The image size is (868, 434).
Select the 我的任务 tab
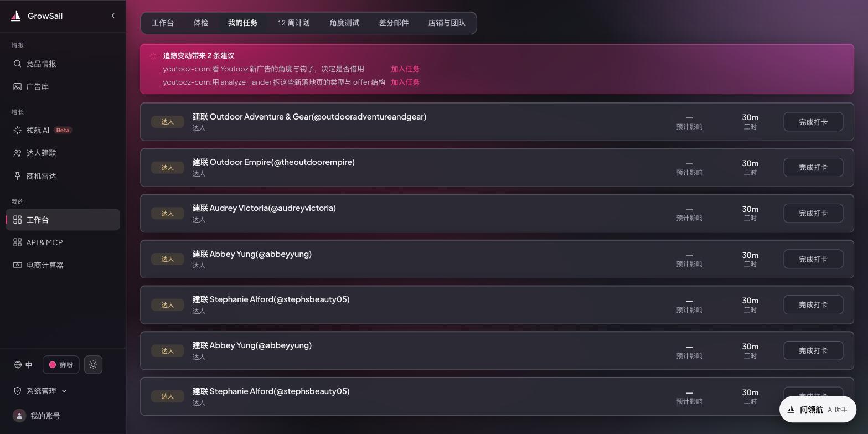click(243, 23)
